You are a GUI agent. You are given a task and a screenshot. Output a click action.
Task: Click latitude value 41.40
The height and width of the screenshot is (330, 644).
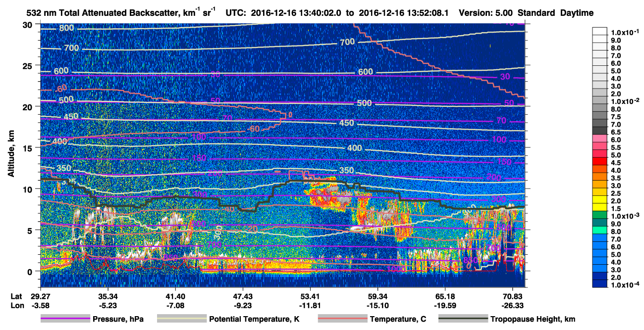pos(175,296)
